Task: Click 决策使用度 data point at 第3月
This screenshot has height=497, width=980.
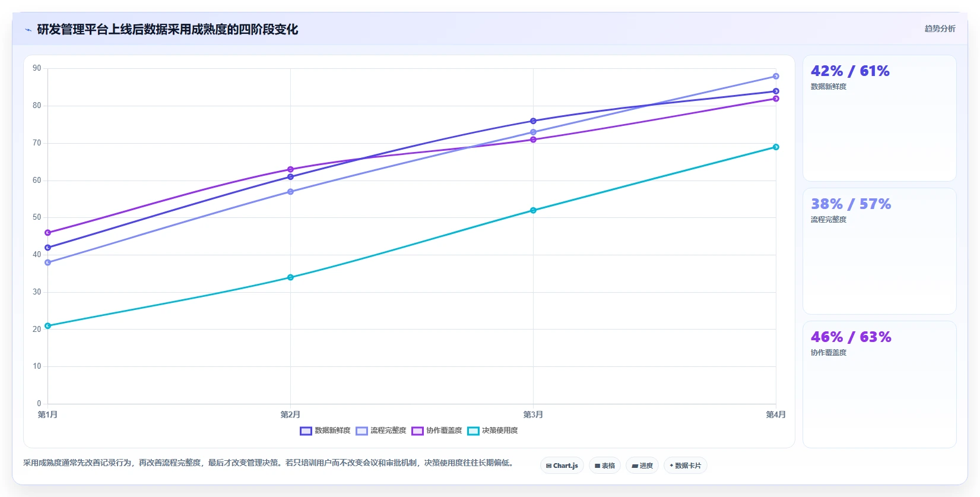Action: coord(533,210)
